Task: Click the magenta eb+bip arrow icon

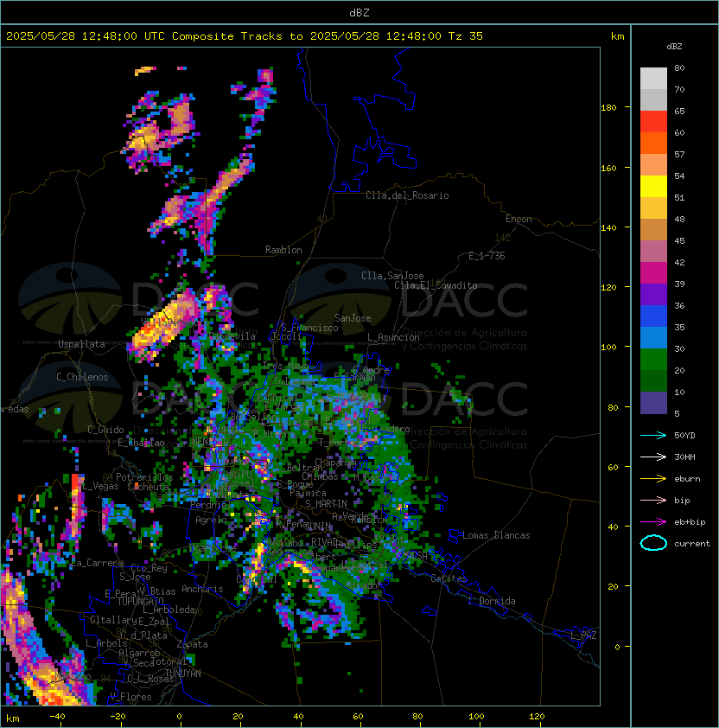Action: 653,522
